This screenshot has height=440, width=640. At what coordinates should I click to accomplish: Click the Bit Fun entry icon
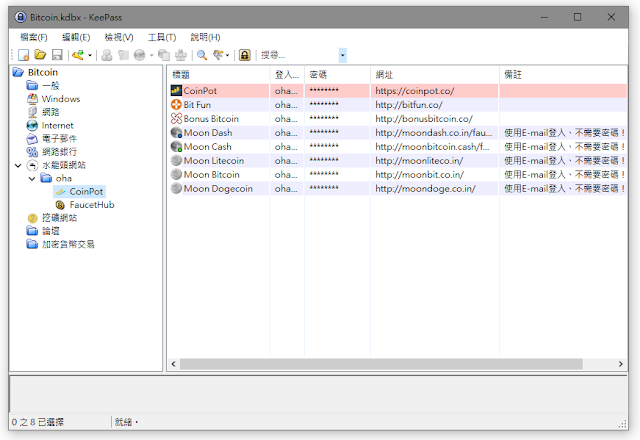pos(176,104)
